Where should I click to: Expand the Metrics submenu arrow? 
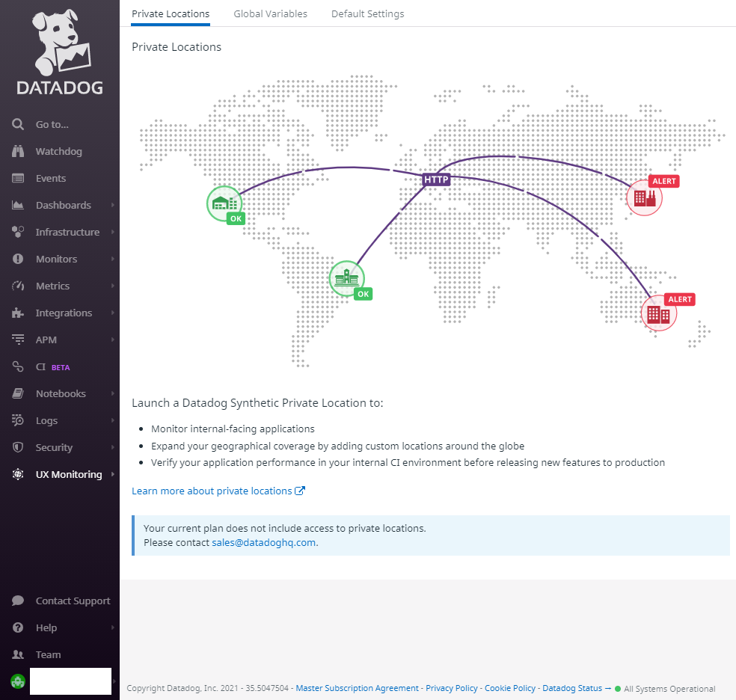pos(113,286)
